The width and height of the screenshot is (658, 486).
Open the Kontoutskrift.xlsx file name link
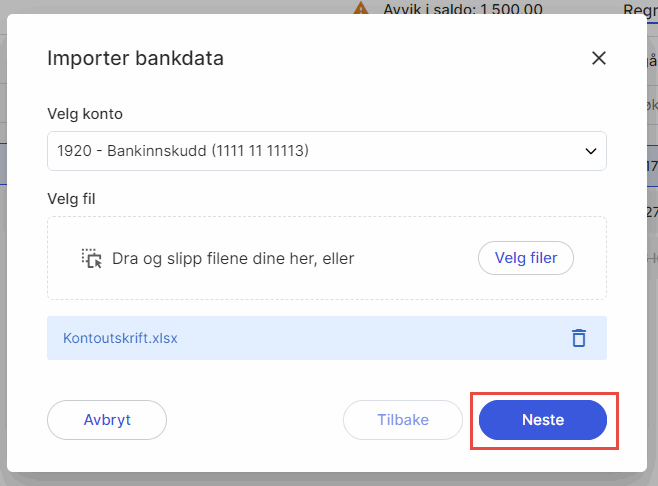click(120, 338)
